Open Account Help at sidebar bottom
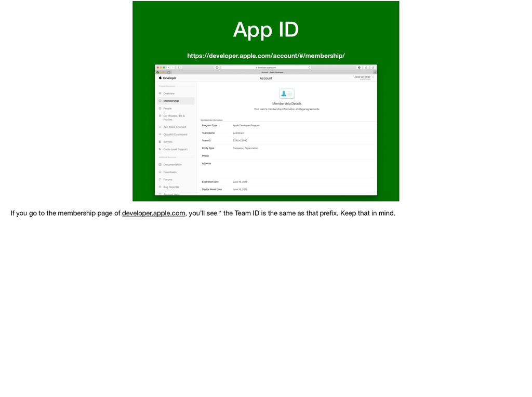532x397 pixels. pos(171,194)
